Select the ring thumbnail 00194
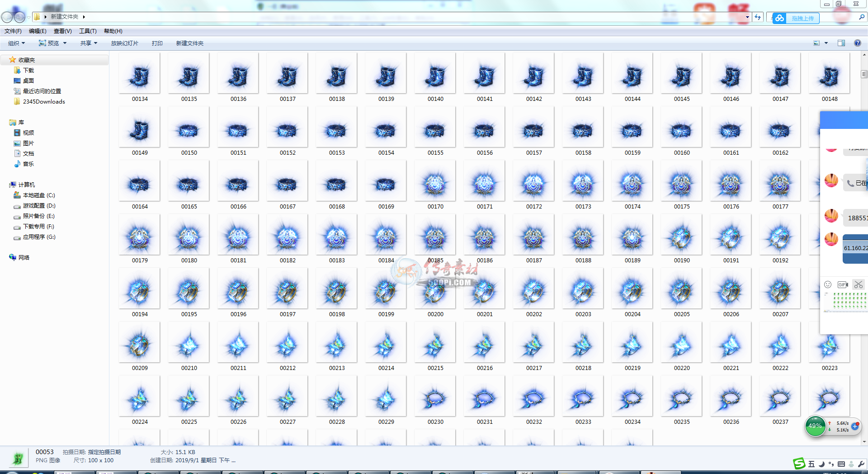Image resolution: width=868 pixels, height=474 pixels. [x=139, y=289]
